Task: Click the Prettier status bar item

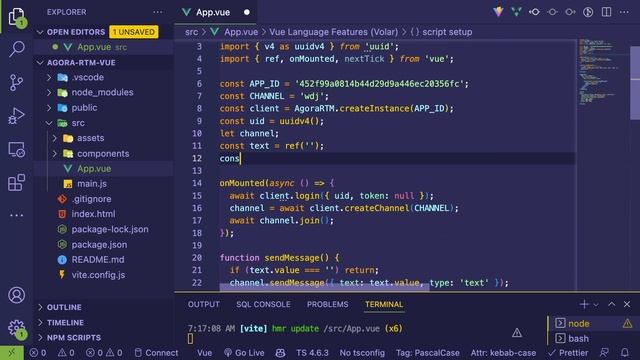Action: coord(568,353)
